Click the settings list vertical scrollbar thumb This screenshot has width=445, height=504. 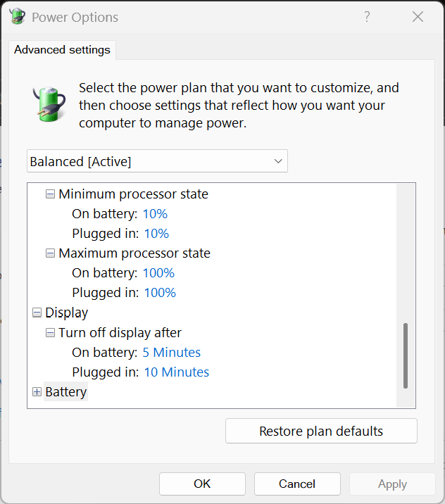pos(406,355)
